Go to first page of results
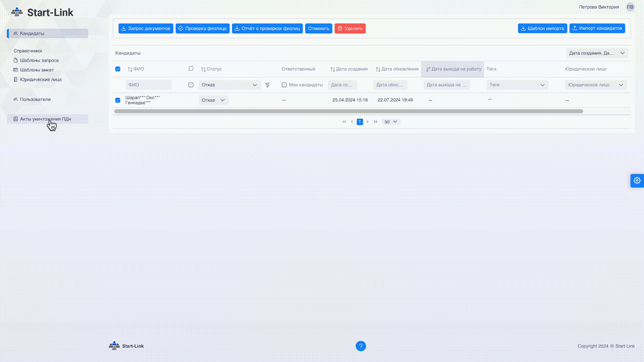 coord(344,122)
